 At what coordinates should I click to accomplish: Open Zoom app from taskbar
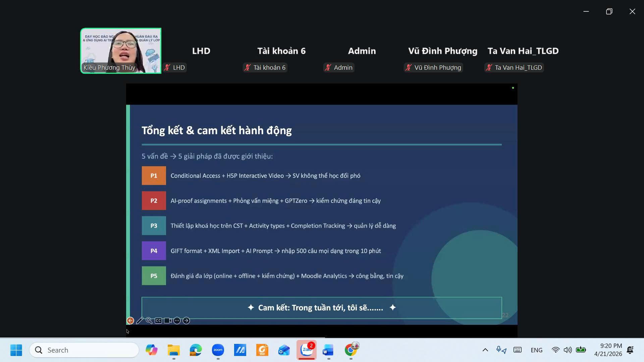218,350
